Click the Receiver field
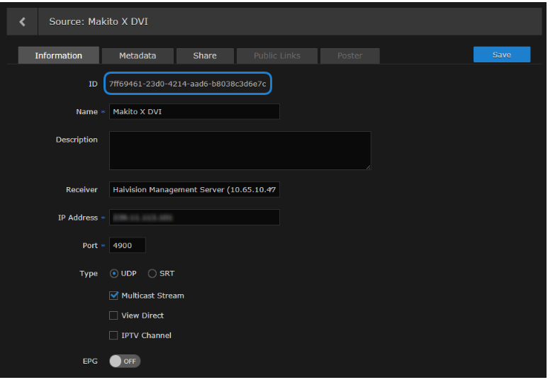This screenshot has width=560, height=392. [194, 189]
